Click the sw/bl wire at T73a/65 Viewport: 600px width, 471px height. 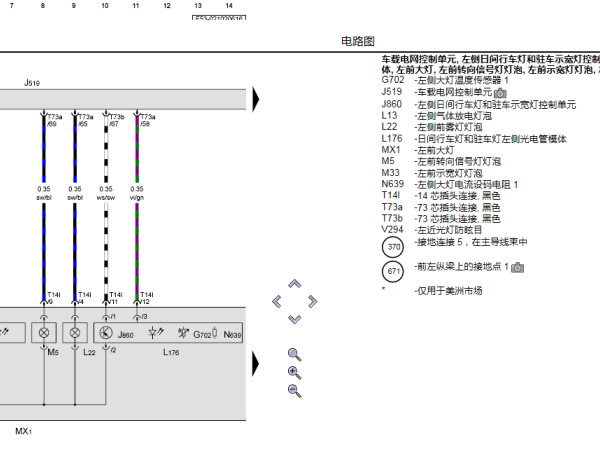[x=75, y=148]
